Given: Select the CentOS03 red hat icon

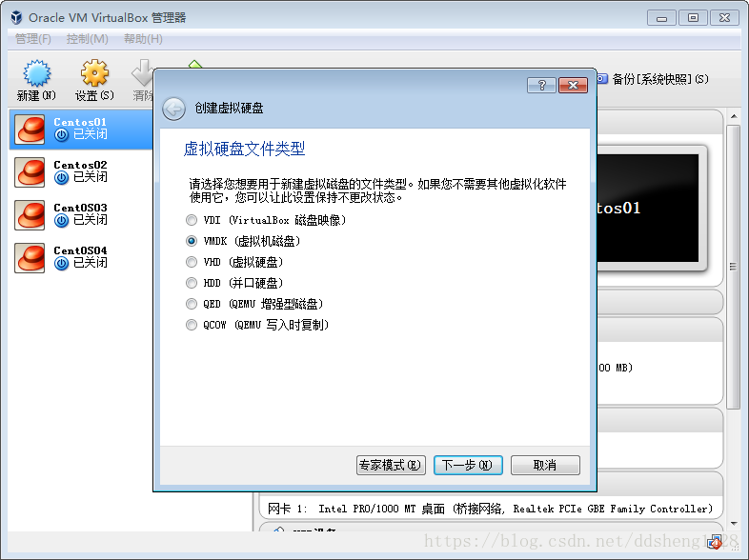Looking at the screenshot, I should (30, 215).
